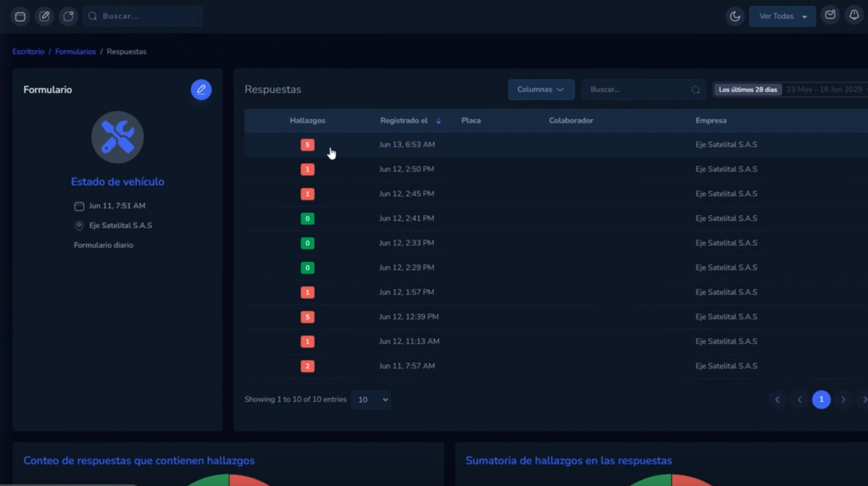Viewport: 868px width, 486px height.
Task: Click the top Buscar... search field
Action: (143, 16)
